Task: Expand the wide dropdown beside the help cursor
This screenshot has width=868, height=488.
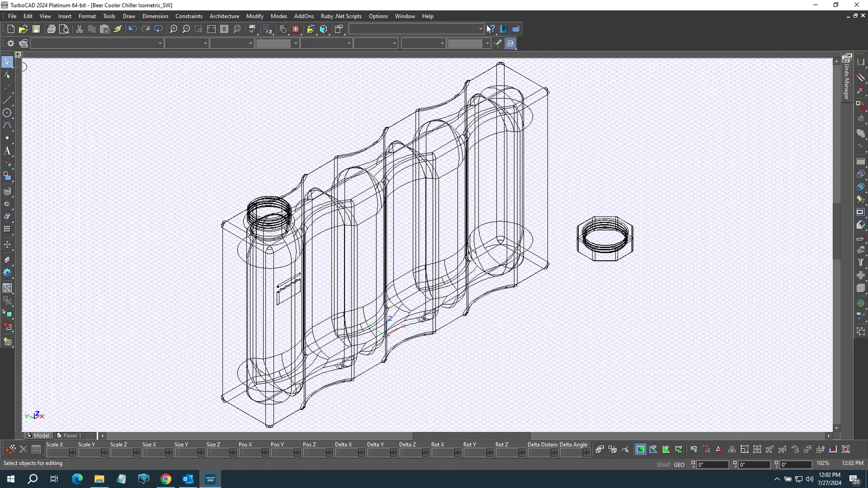Action: pos(480,29)
